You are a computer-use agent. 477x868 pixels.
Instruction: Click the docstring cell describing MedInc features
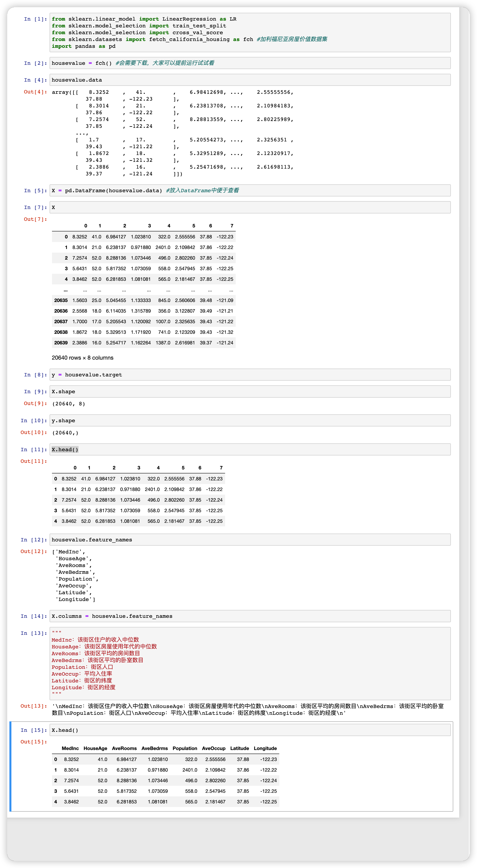[250, 663]
